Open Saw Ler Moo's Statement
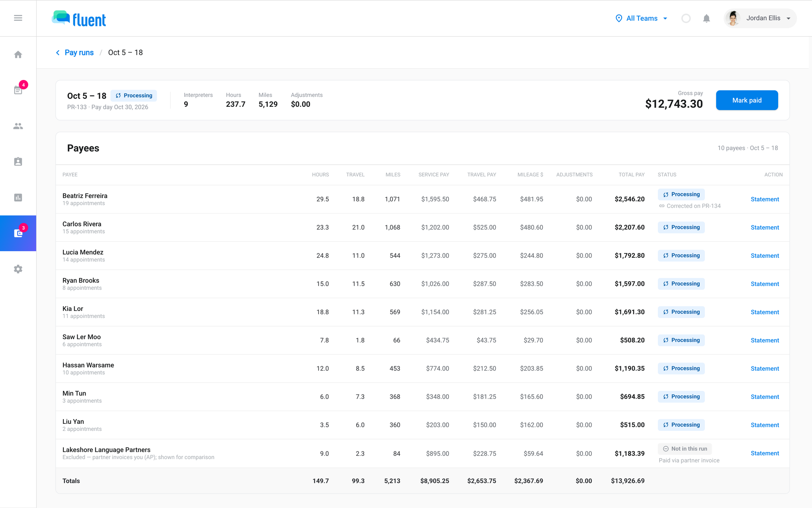The height and width of the screenshot is (508, 812). 765,341
